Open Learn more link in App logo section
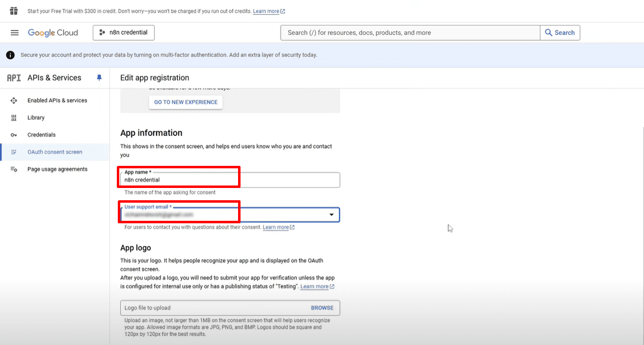This screenshot has height=345, width=644. 317,287
